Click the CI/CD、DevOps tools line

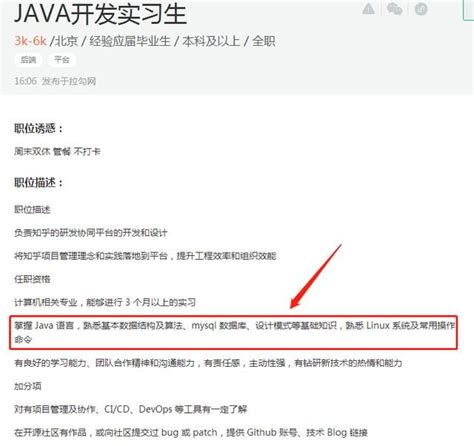130,409
